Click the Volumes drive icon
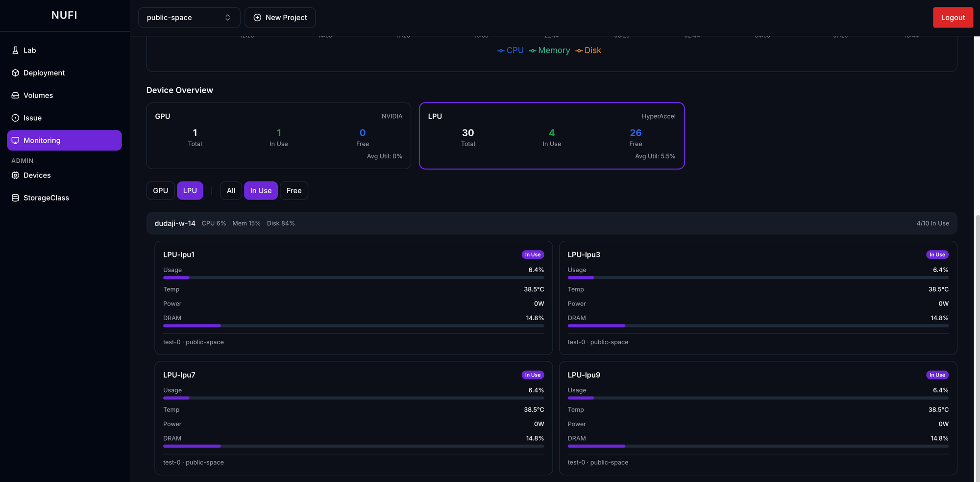 pos(15,95)
